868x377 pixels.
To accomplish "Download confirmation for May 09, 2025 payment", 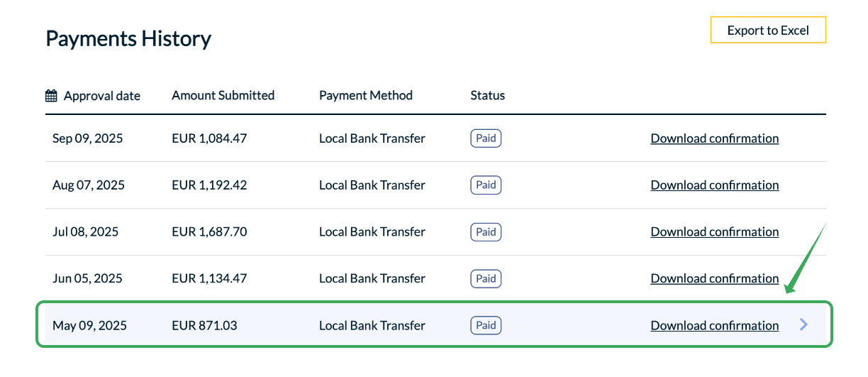I will click(x=714, y=326).
